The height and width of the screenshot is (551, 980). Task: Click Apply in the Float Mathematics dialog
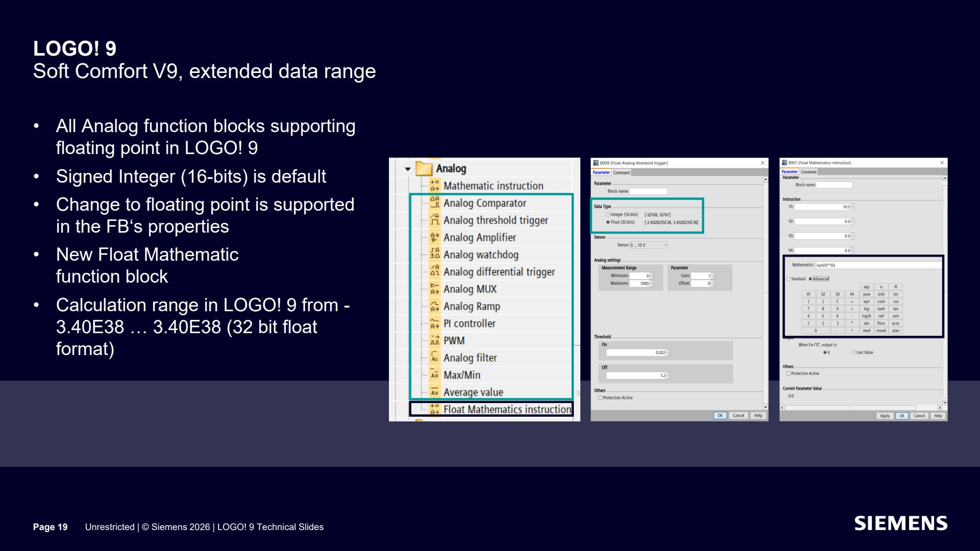coord(885,416)
